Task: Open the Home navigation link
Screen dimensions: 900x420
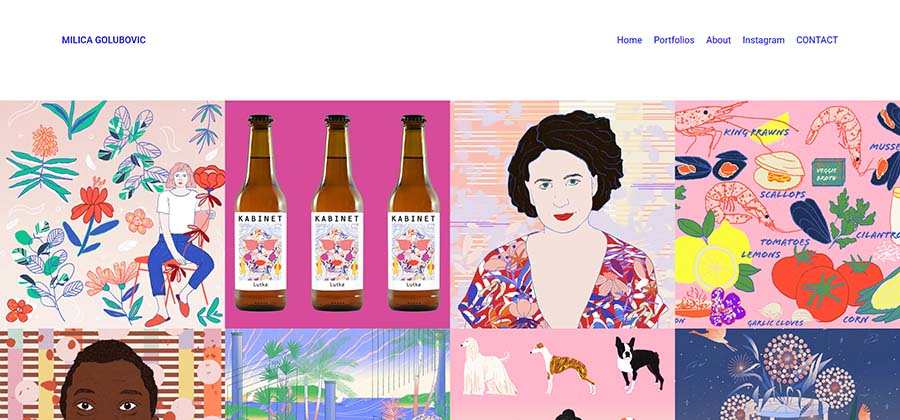Action: point(629,40)
